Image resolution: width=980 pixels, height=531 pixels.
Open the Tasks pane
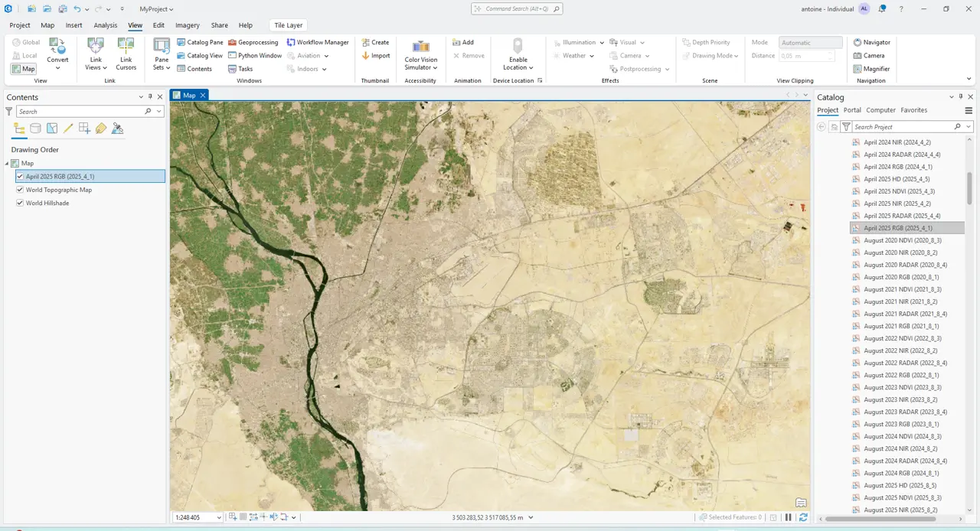243,69
